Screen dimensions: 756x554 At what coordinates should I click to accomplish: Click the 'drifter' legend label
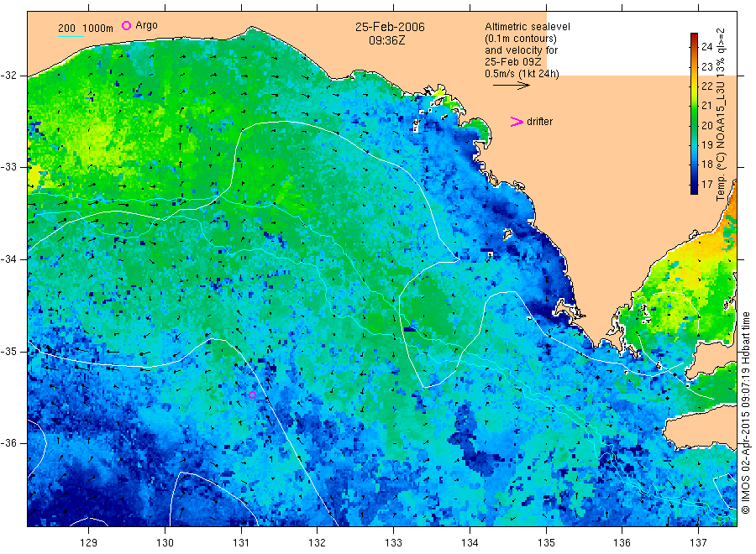coord(539,122)
